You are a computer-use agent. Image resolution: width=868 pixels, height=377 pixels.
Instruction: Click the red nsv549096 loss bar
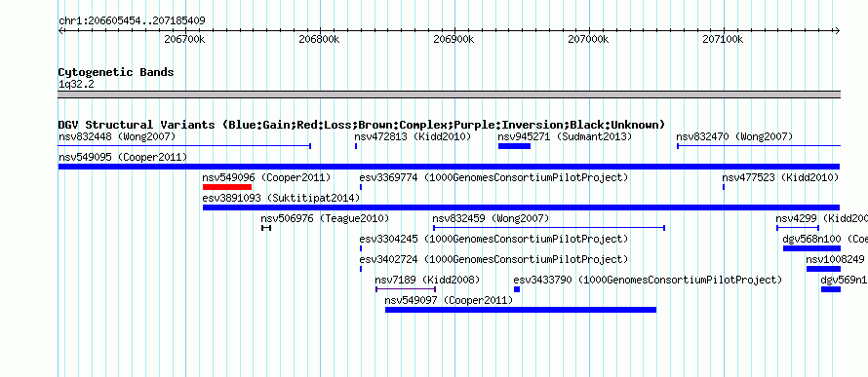pyautogui.click(x=227, y=187)
